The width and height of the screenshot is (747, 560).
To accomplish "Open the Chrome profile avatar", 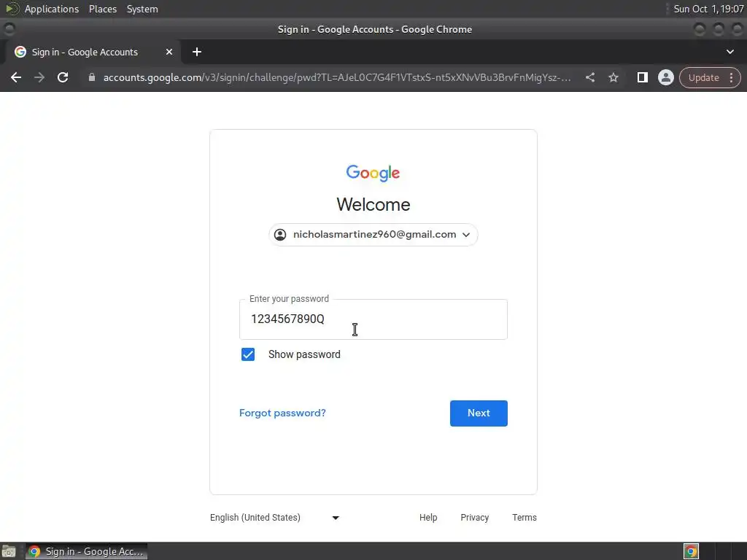I will click(x=665, y=77).
